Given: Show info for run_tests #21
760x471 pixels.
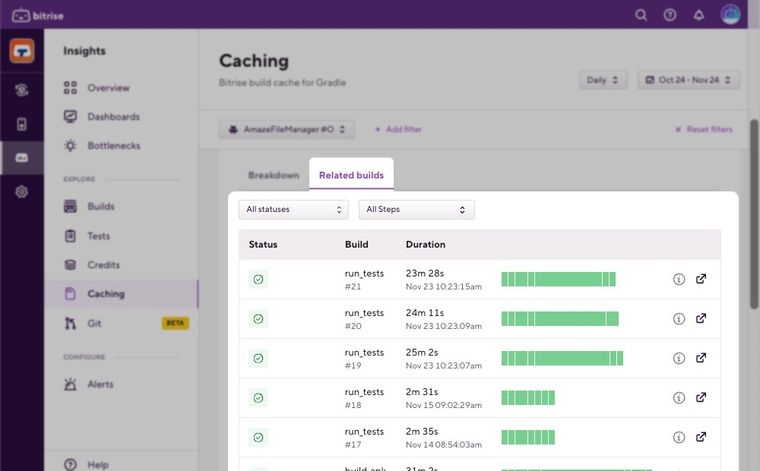Looking at the screenshot, I should tap(679, 279).
